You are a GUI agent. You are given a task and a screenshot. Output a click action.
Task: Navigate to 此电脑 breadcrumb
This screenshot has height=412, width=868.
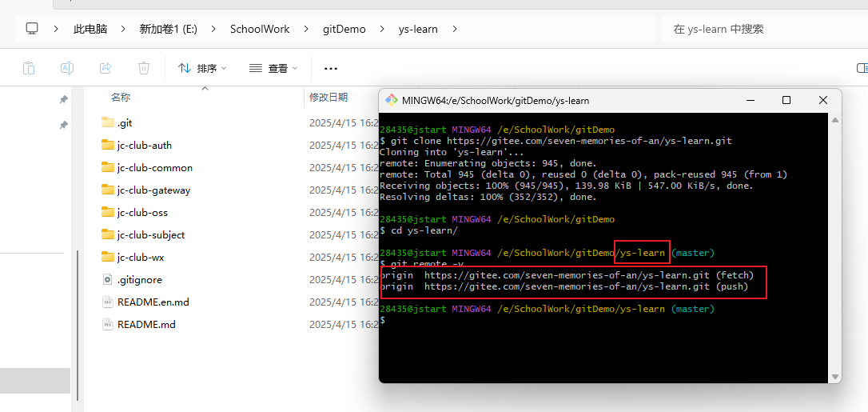coord(90,29)
